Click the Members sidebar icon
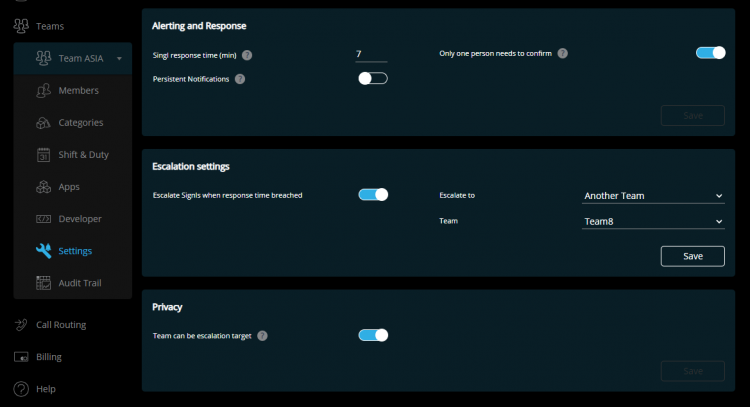This screenshot has height=407, width=750. [43, 90]
